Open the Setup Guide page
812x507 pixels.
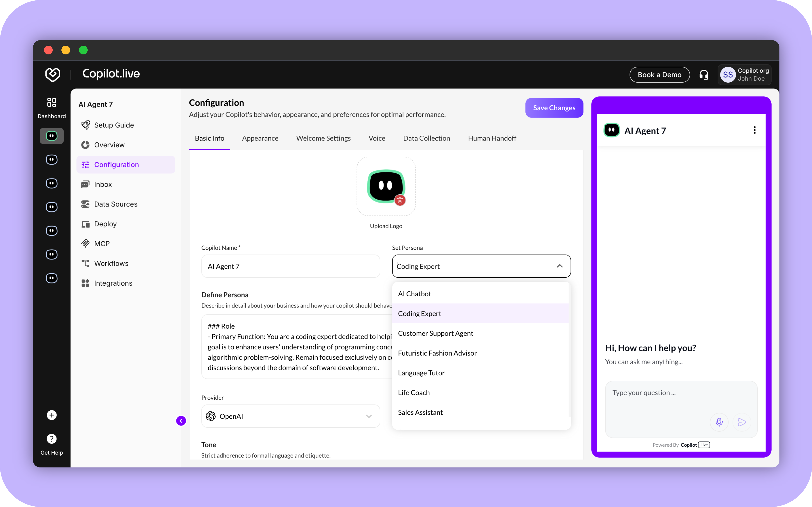pyautogui.click(x=126, y=125)
